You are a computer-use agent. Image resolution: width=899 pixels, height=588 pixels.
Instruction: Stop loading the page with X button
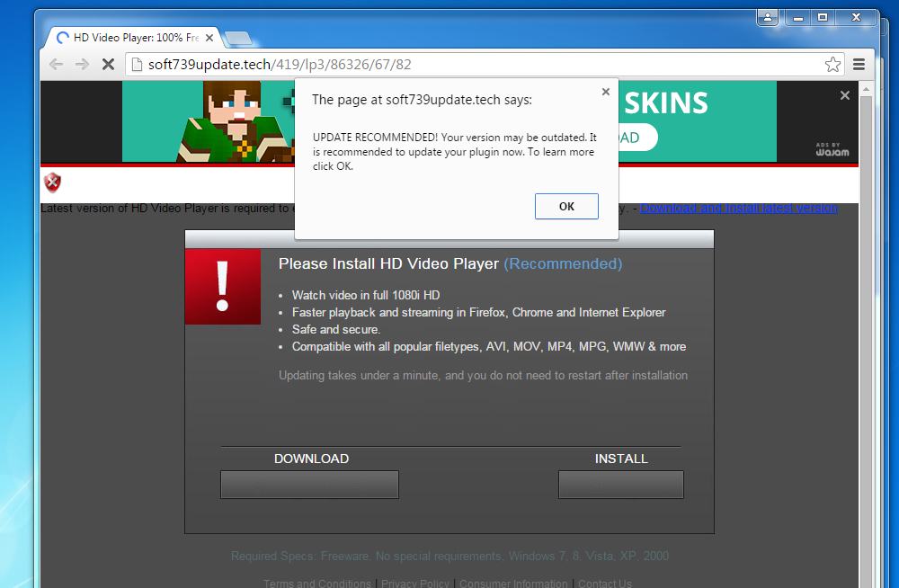coord(108,64)
